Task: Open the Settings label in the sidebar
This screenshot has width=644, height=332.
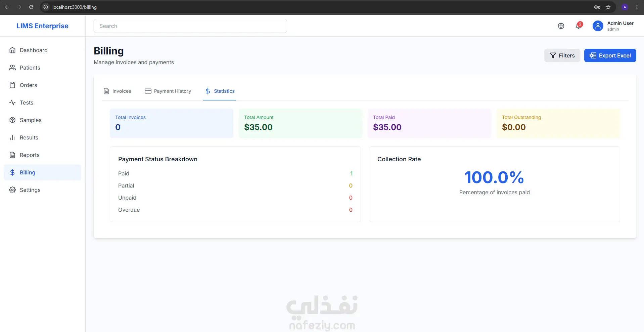Action: pyautogui.click(x=30, y=190)
